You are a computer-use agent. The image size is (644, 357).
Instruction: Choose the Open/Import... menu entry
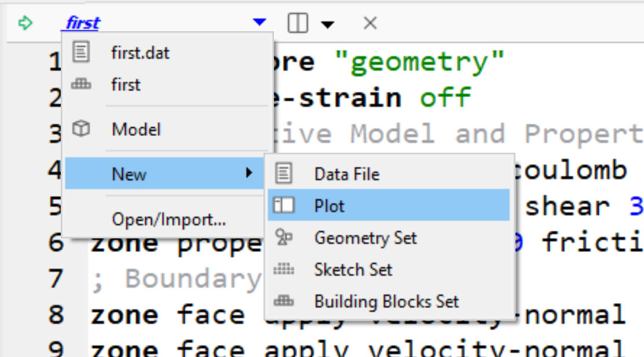(x=168, y=219)
